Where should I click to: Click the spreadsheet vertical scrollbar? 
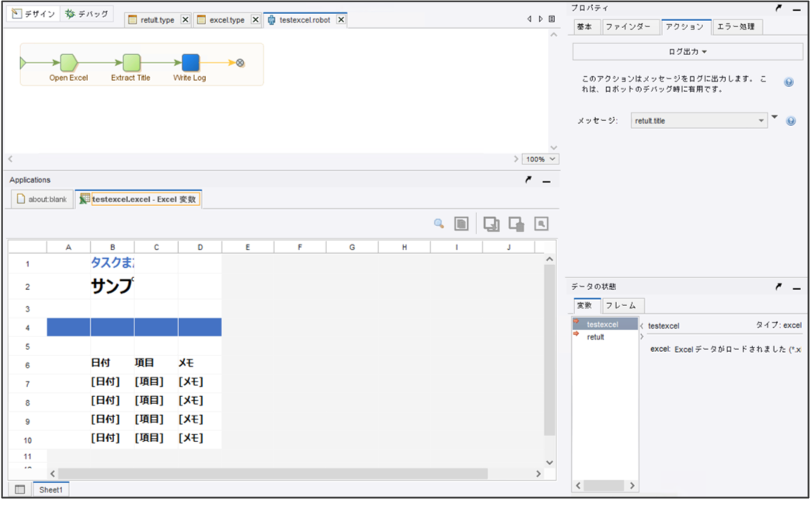tap(549, 350)
